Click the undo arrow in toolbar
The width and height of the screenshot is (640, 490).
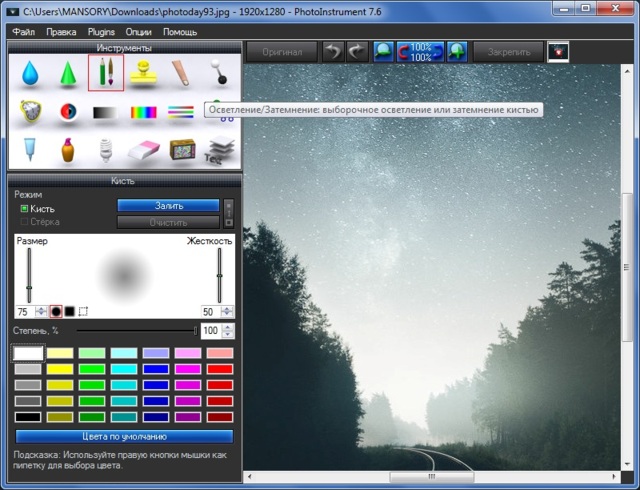(x=334, y=51)
